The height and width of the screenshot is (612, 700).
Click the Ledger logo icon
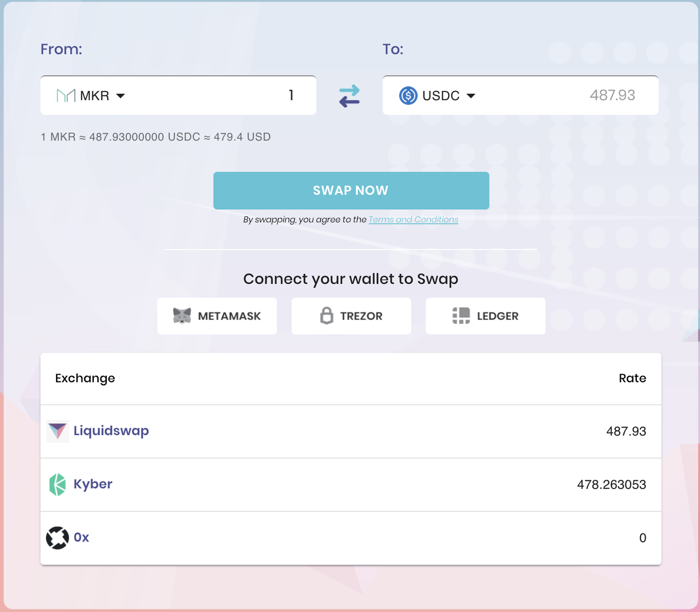(x=461, y=316)
